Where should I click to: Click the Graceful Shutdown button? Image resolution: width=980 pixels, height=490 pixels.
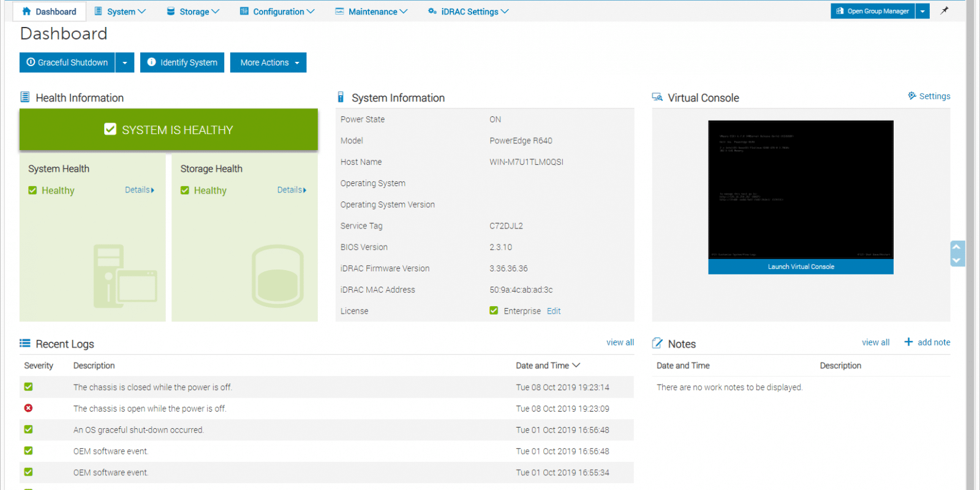click(67, 62)
